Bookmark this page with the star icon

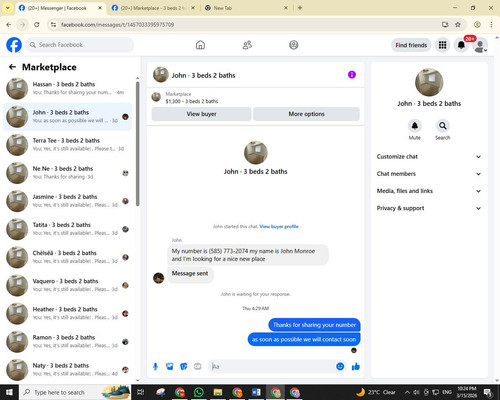click(x=458, y=24)
